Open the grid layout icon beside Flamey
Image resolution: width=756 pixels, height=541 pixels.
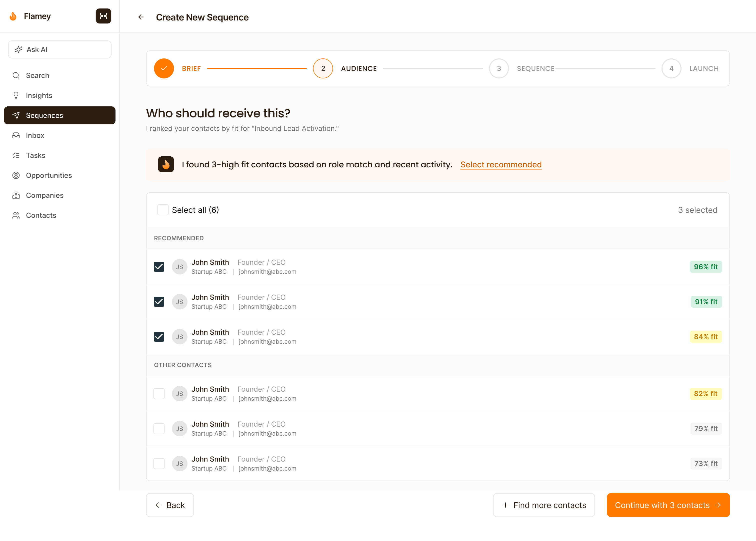103,16
